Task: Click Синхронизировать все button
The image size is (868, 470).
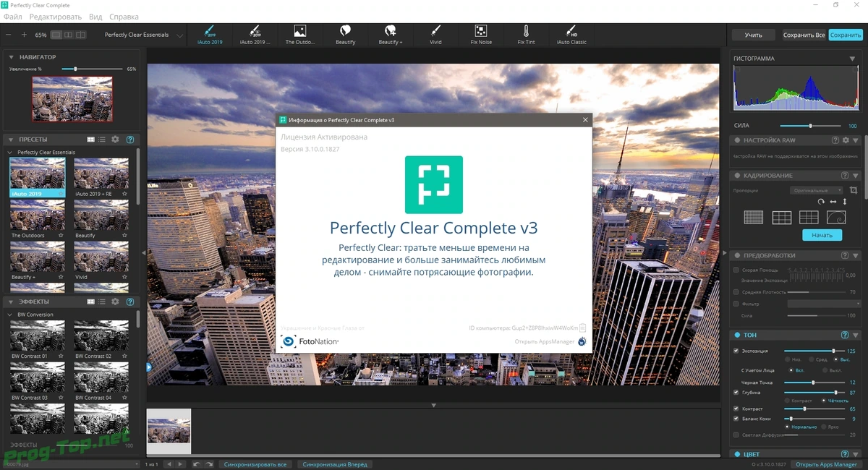Action: click(x=255, y=464)
